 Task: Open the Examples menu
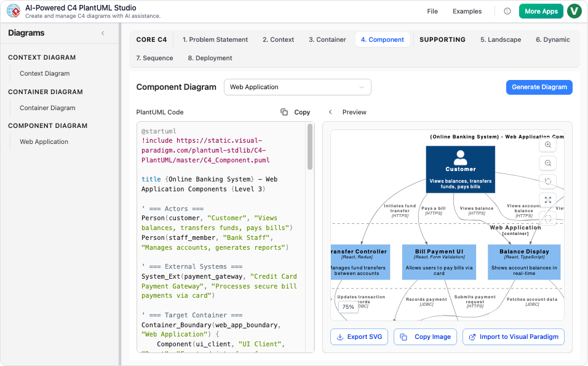467,11
